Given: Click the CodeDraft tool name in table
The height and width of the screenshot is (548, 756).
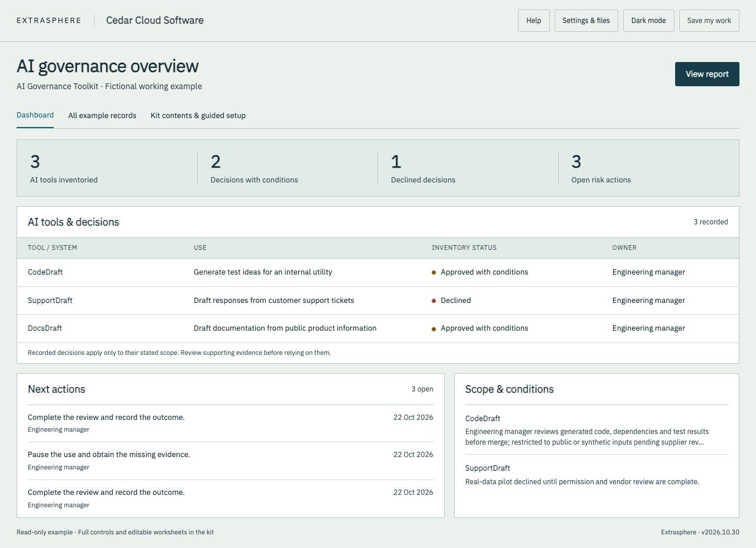Looking at the screenshot, I should pos(45,272).
